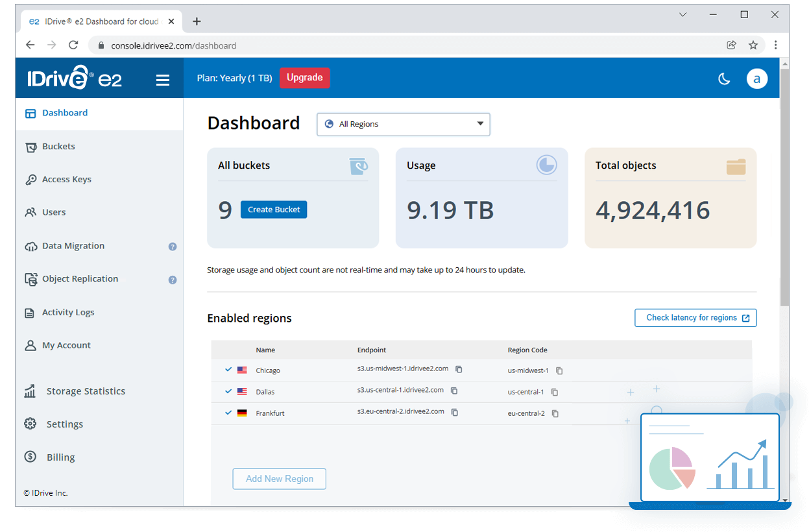Click the Object Replication help icon
Image resolution: width=809 pixels, height=532 pixels.
click(x=173, y=280)
